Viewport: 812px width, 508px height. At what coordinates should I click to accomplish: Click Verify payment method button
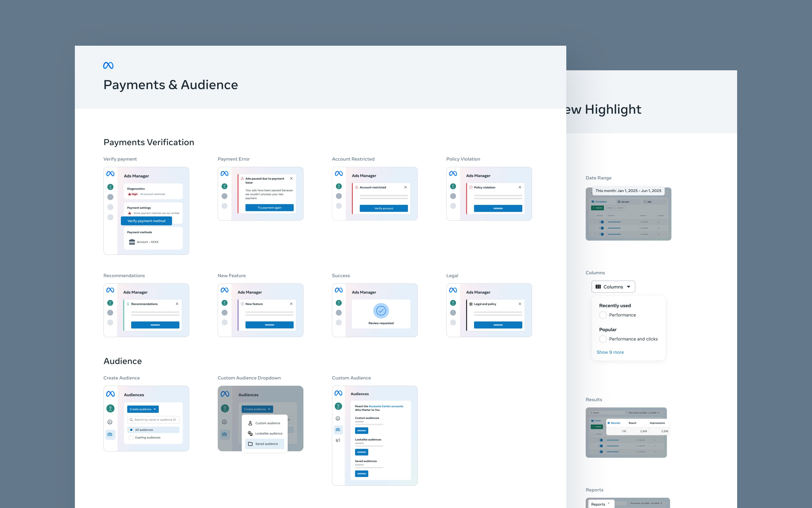[x=147, y=221]
